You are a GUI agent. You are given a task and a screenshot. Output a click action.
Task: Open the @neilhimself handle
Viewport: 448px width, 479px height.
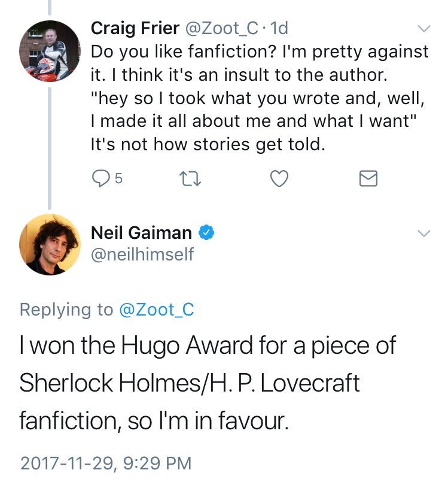142,254
